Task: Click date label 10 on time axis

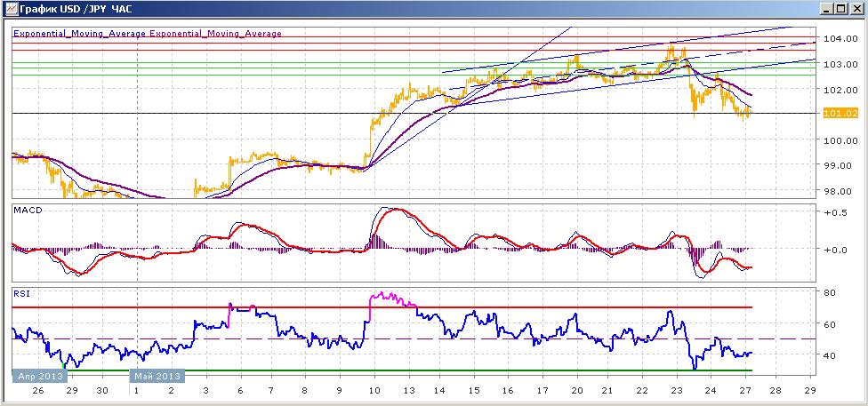Action: (374, 391)
